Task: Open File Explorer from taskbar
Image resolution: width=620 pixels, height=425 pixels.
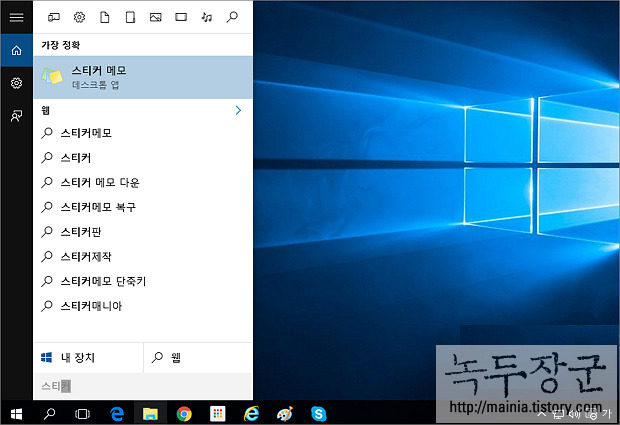Action: click(x=150, y=414)
